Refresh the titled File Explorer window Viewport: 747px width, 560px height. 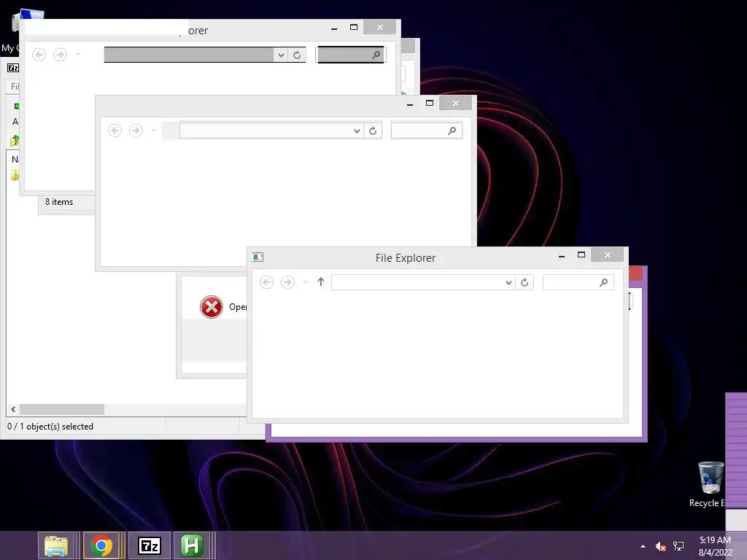tap(525, 282)
